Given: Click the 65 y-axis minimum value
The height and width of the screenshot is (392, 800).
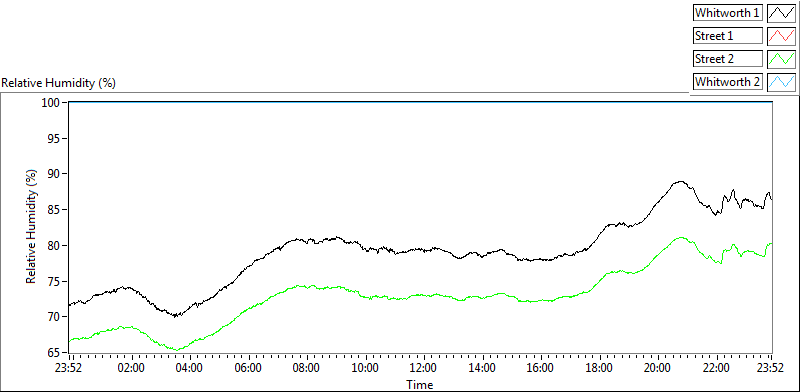Looking at the screenshot, I should pos(55,353).
